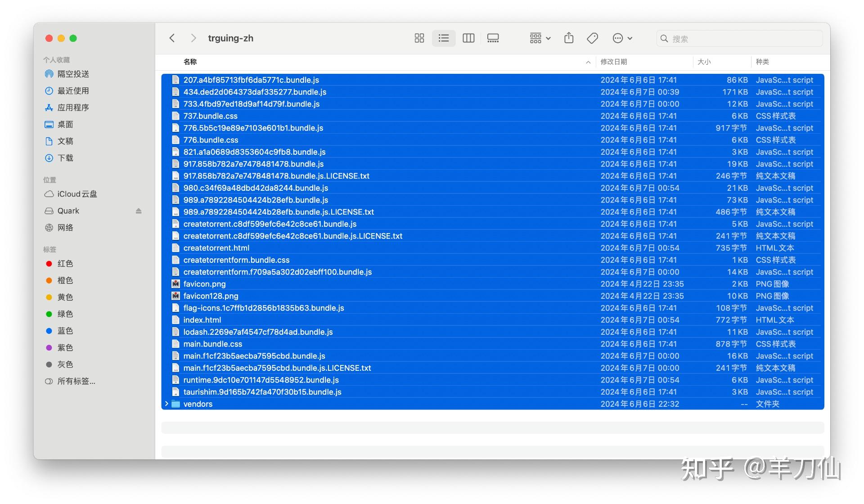The image size is (864, 504).
Task: Select the AirDrop (隔空投送) sidebar icon
Action: 49,74
